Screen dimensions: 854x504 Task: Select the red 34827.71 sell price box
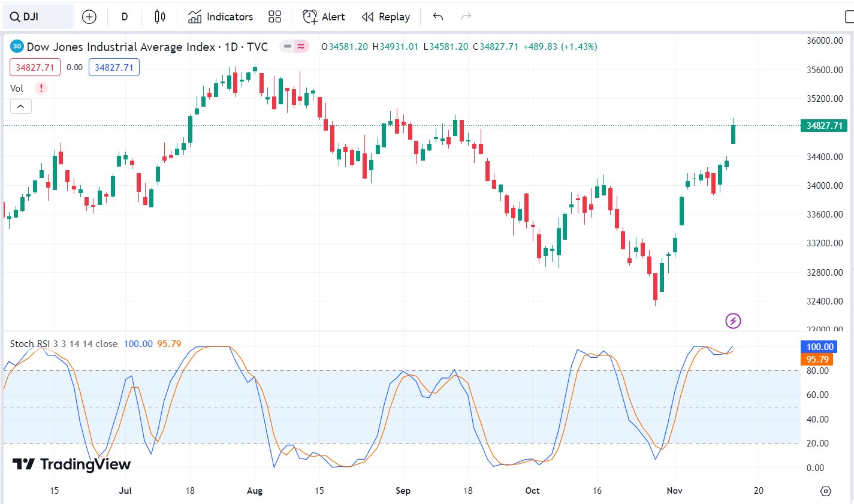(35, 67)
